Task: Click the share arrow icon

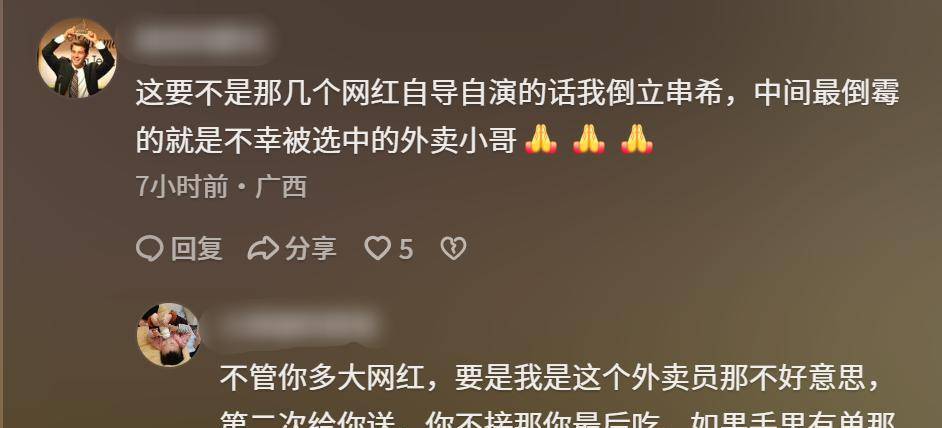Action: [263, 248]
